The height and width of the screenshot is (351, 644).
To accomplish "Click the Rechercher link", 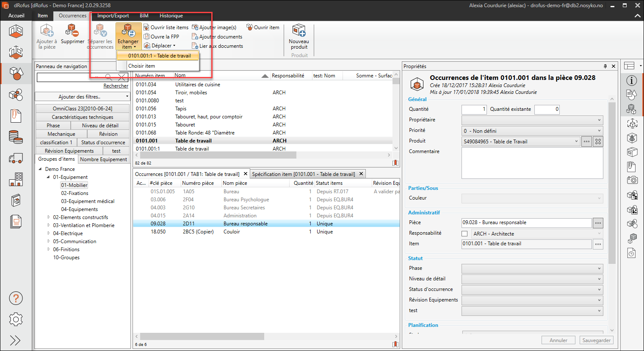I will pos(116,86).
